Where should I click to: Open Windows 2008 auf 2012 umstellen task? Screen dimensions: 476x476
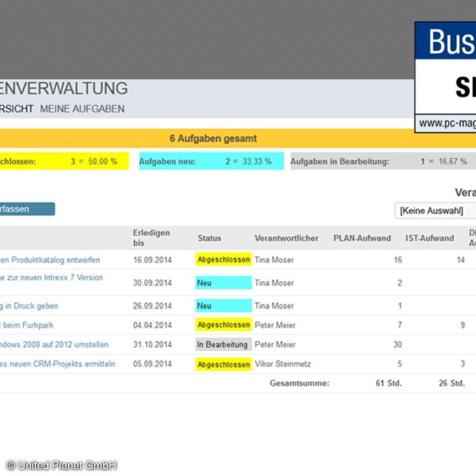(54, 344)
